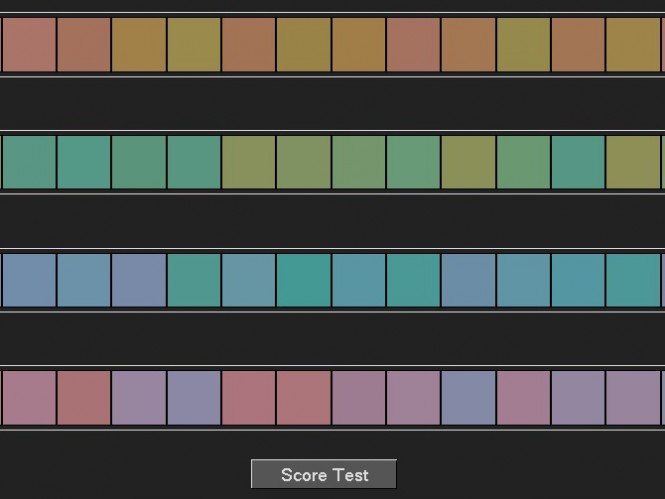Select the eleventh teal swatch in second row
This screenshot has width=665, height=499.
[579, 162]
